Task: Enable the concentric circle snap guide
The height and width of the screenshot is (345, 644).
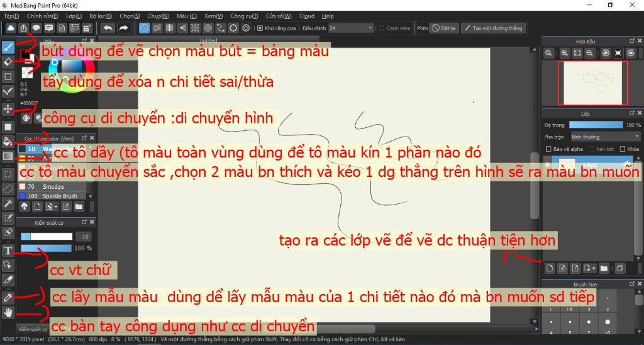Action: tap(208, 28)
